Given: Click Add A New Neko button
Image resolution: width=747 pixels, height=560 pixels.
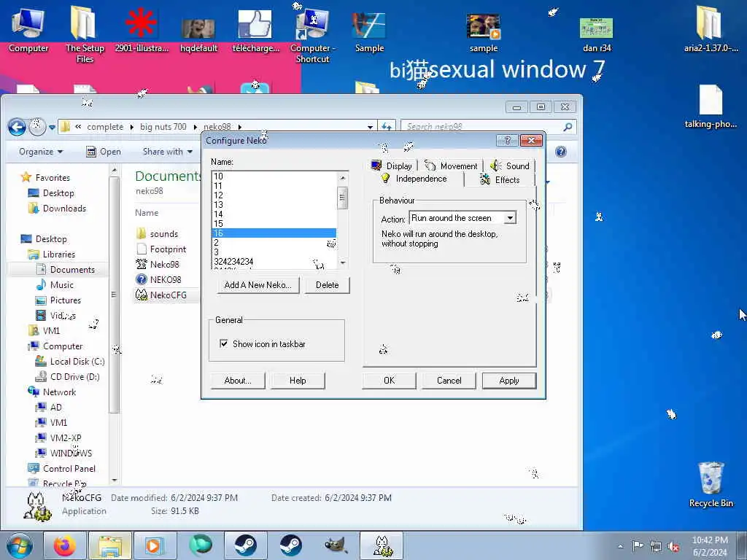Looking at the screenshot, I should click(x=258, y=285).
